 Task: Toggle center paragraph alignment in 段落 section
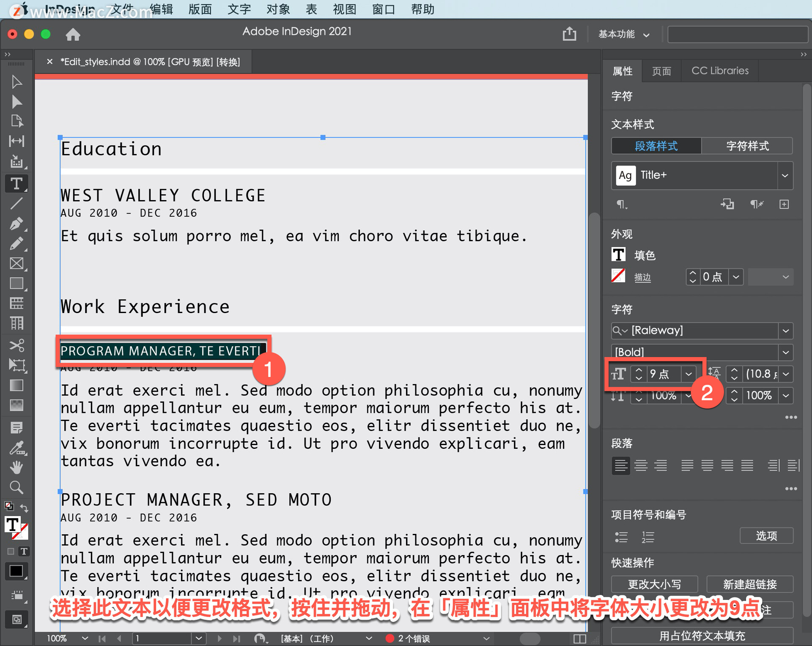coord(641,465)
